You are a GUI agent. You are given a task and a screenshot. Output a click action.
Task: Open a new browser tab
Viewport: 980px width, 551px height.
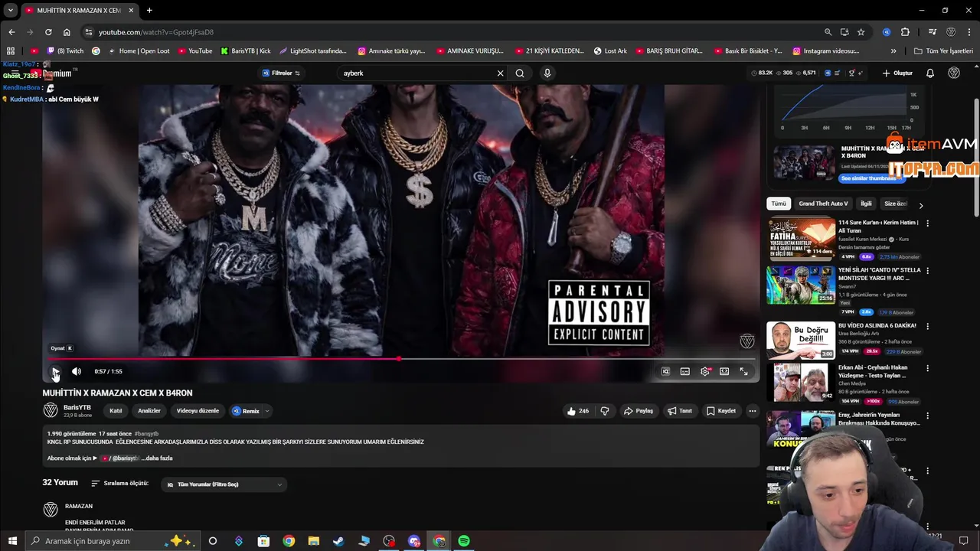pyautogui.click(x=149, y=11)
